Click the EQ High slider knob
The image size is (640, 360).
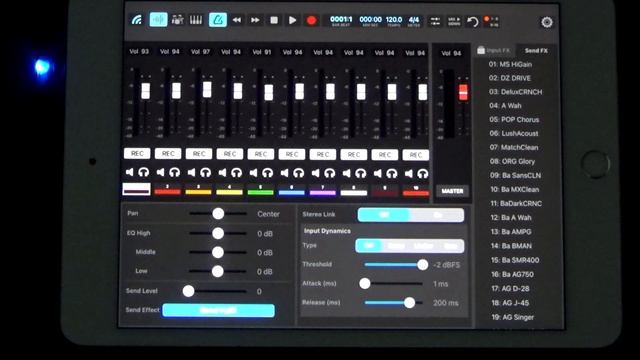coord(218,233)
